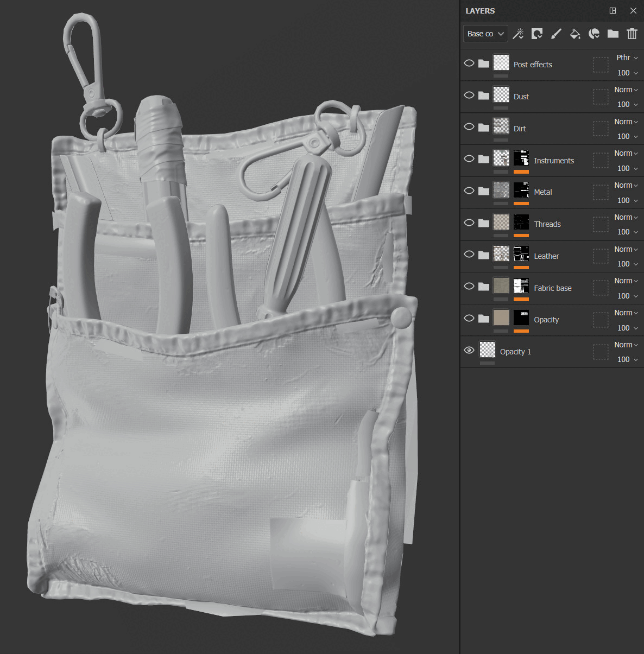This screenshot has height=654, width=644.
Task: Select the Opacity folder mask thumbnail
Action: point(521,318)
